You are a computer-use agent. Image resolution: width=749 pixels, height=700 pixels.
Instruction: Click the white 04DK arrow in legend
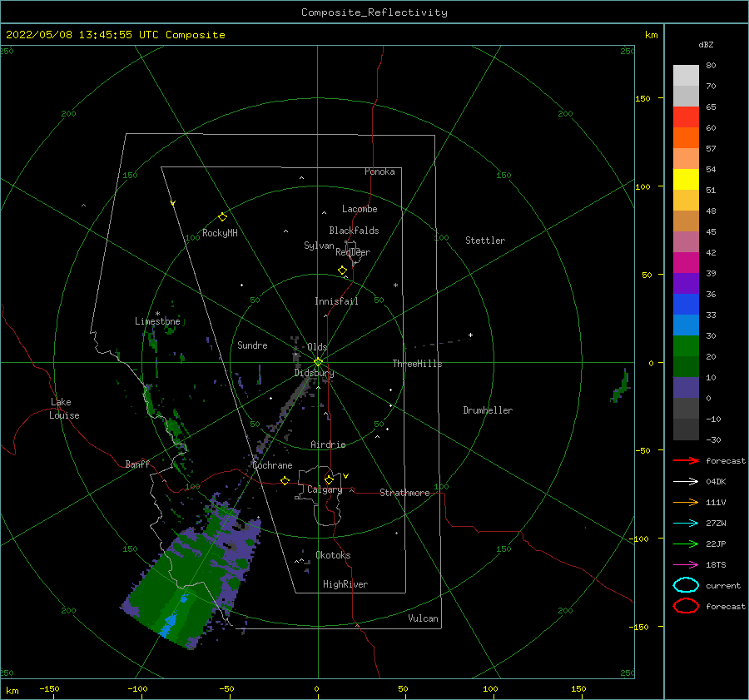tap(686, 482)
